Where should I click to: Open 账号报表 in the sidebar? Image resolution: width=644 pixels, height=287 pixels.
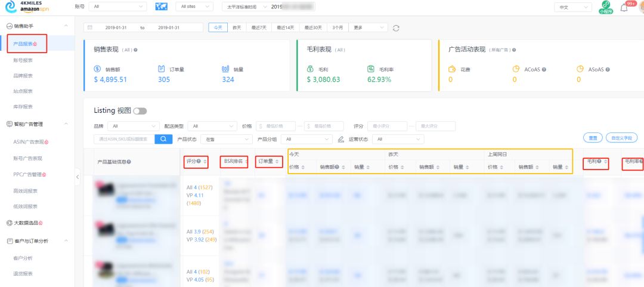pyautogui.click(x=23, y=60)
